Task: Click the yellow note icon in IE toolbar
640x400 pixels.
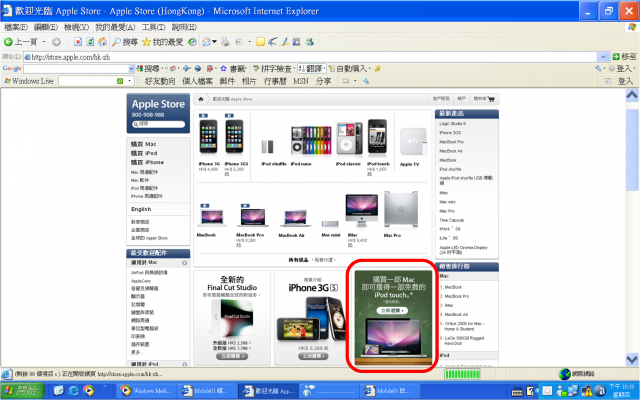Action: click(x=260, y=42)
